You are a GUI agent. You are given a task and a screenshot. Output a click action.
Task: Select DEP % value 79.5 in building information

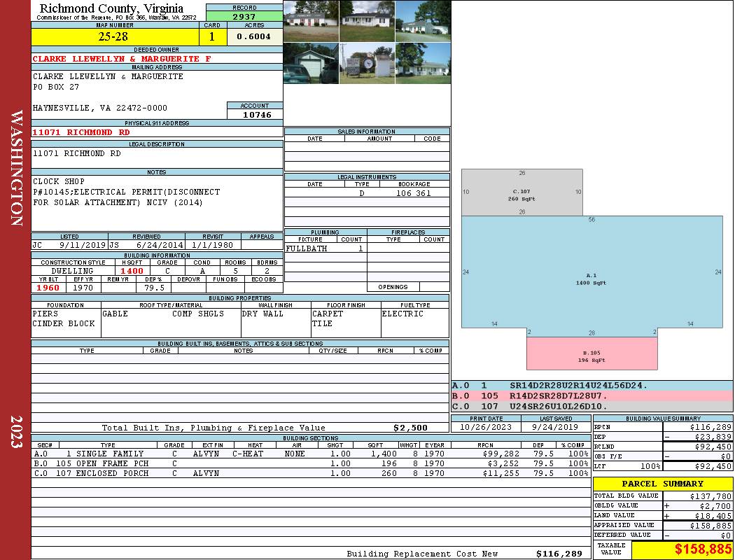coord(154,288)
